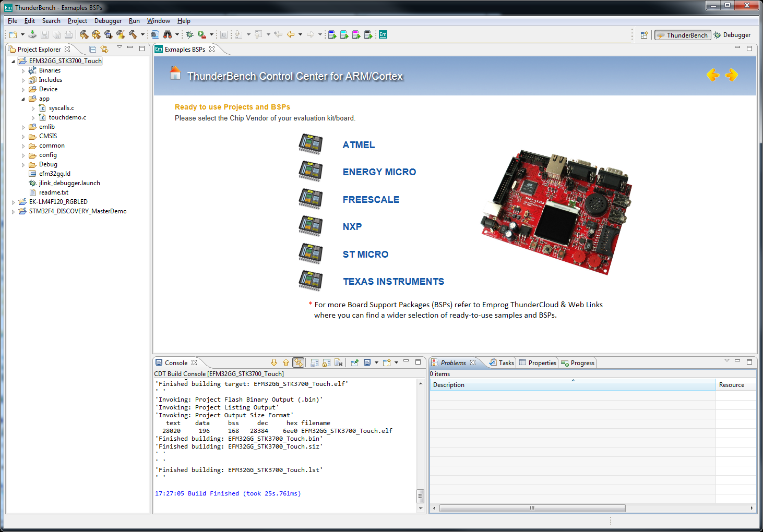The height and width of the screenshot is (532, 763).
Task: Switch to the Properties tab
Action: 538,362
